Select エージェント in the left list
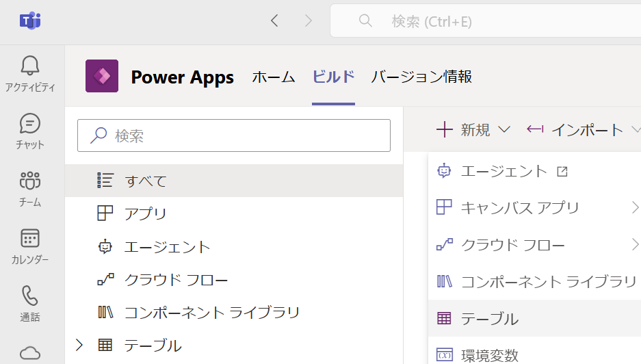This screenshot has height=364, width=641. [234, 246]
